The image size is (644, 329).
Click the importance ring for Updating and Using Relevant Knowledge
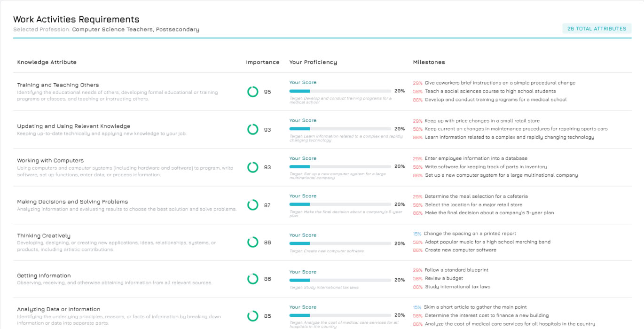[x=253, y=129]
